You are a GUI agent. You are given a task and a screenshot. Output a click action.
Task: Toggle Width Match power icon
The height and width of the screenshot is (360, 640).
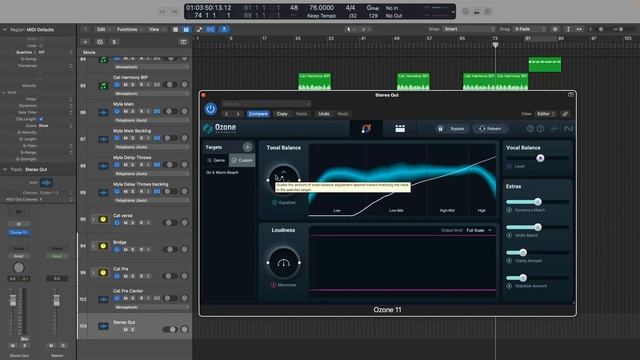click(x=509, y=236)
